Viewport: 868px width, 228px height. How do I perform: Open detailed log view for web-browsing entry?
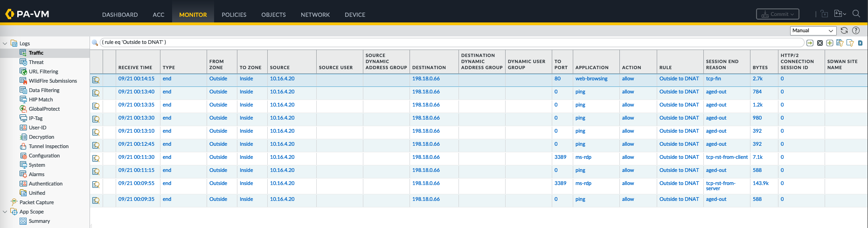point(96,80)
